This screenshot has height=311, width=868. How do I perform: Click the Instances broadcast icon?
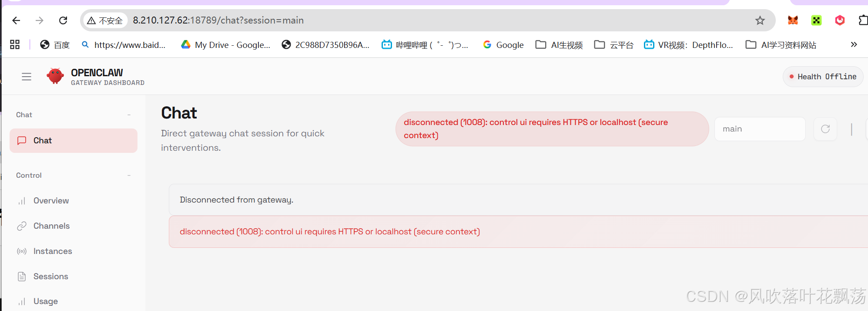[22, 251]
